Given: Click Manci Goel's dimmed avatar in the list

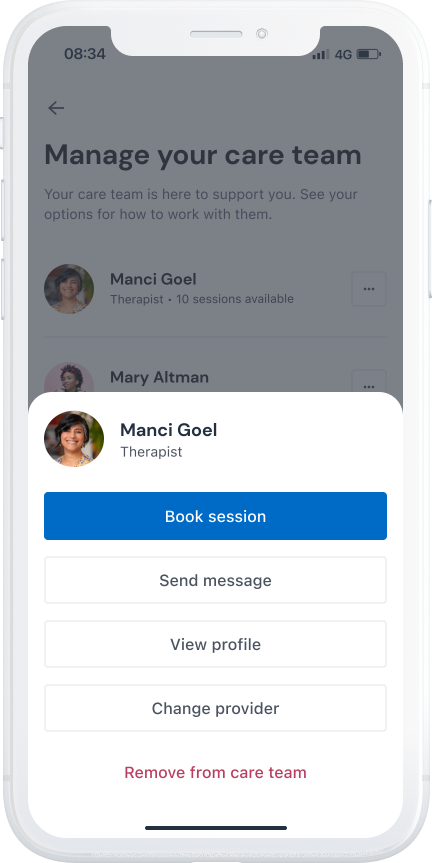Looking at the screenshot, I should click(69, 289).
